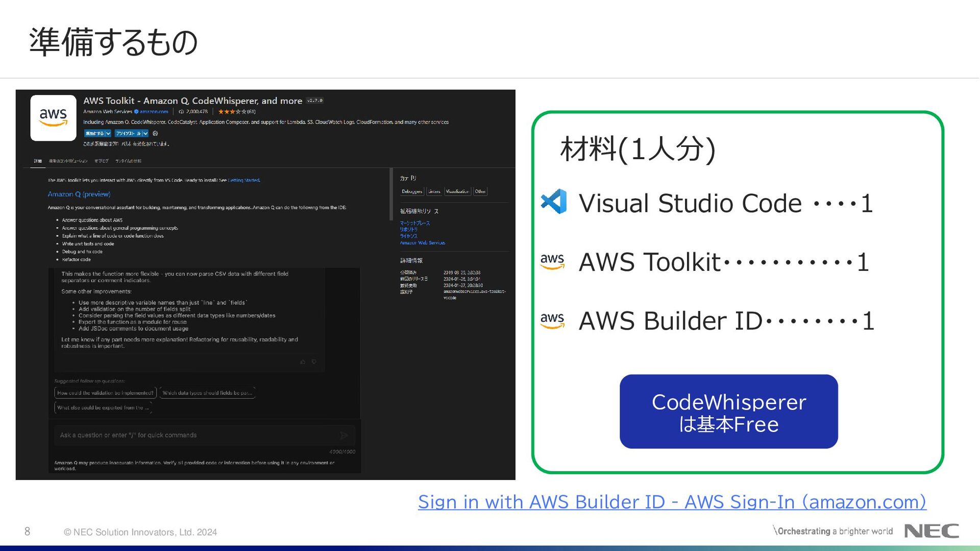Click the AWS icon beside AWS Toolkit
The height and width of the screenshot is (551, 980).
(x=552, y=261)
